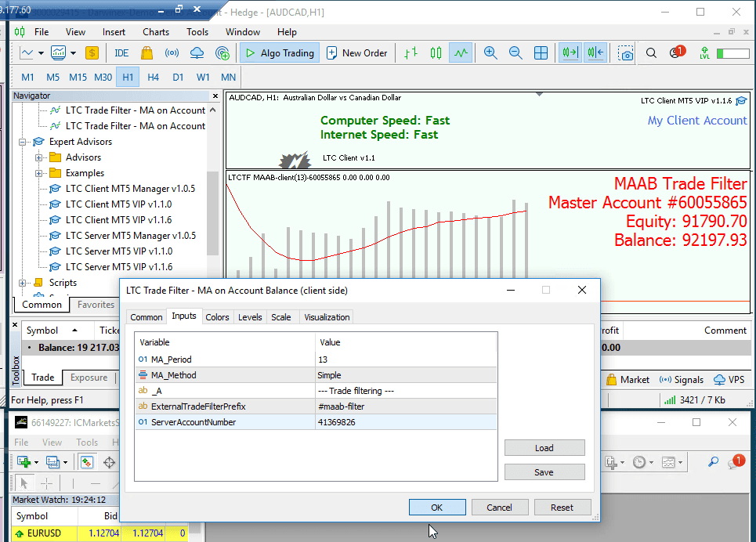
Task: Click the connection status bars 3421 / 7 Kb
Action: click(695, 400)
